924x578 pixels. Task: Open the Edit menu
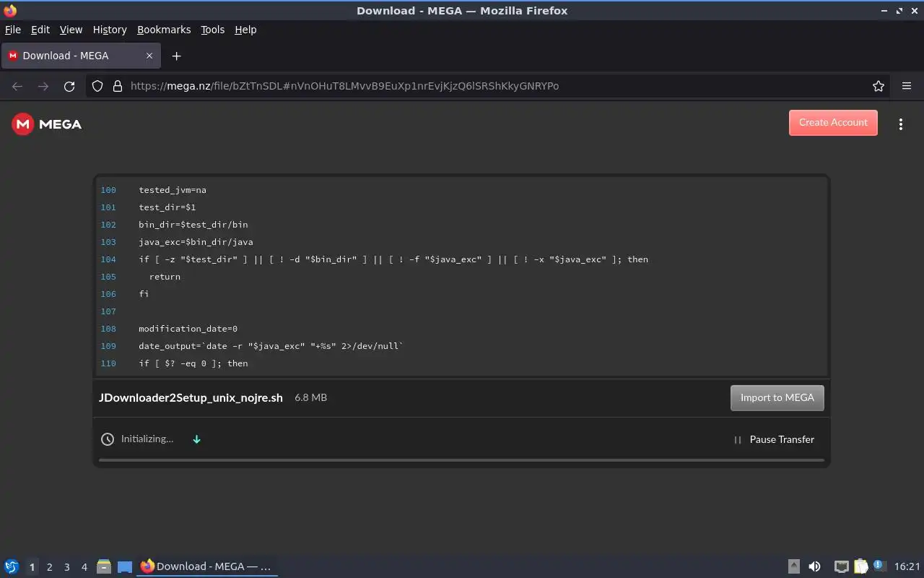point(40,30)
